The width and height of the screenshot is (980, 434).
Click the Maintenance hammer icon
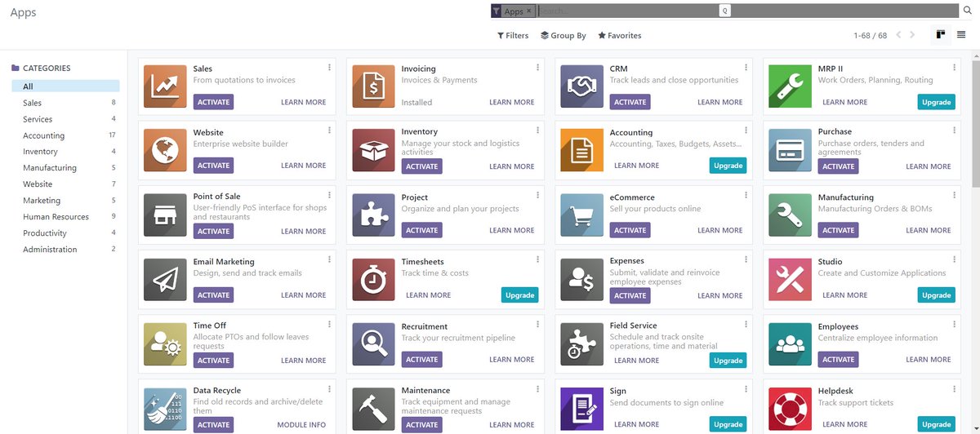click(373, 408)
